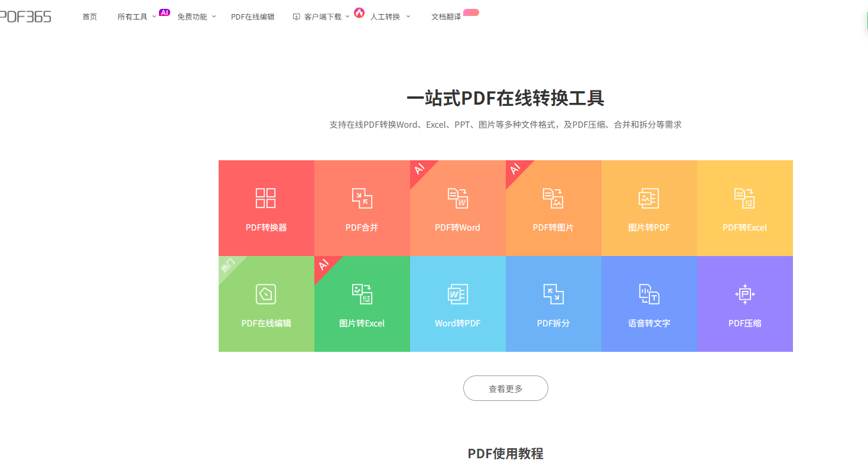Select the PDF转Excel icon
The height and width of the screenshot is (476, 868).
745,198
